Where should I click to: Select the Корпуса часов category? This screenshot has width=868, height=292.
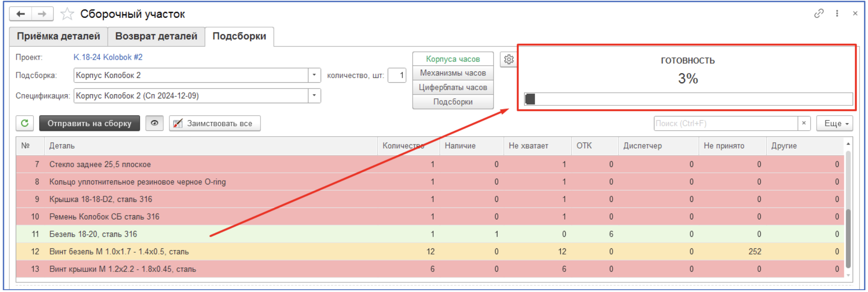click(x=453, y=59)
